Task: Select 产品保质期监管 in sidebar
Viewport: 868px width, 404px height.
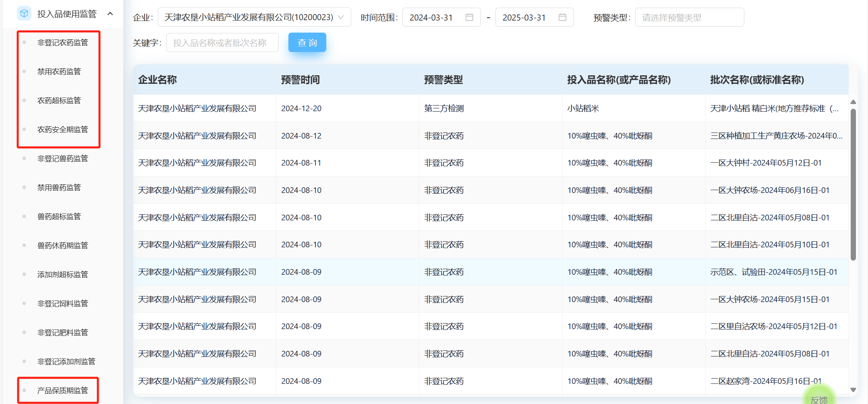Action: click(x=62, y=390)
